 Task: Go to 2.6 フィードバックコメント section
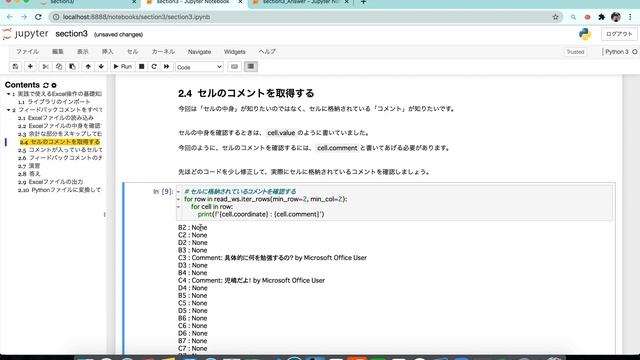click(x=60, y=158)
